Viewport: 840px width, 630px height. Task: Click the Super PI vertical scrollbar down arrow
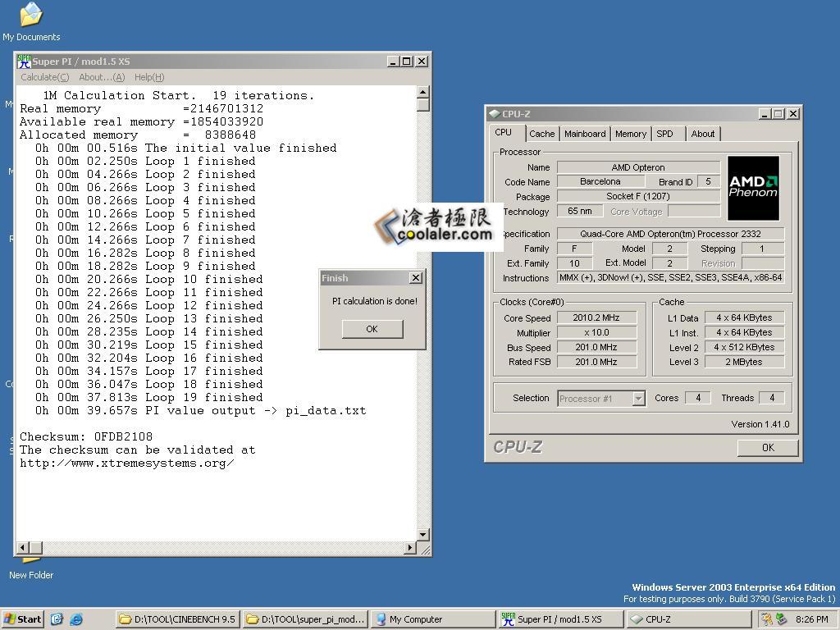click(x=423, y=535)
